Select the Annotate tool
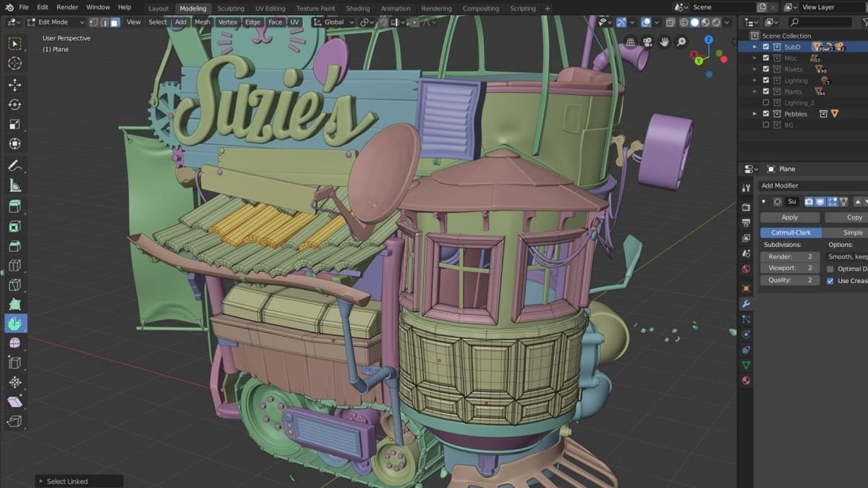This screenshot has height=488, width=868. click(14, 166)
